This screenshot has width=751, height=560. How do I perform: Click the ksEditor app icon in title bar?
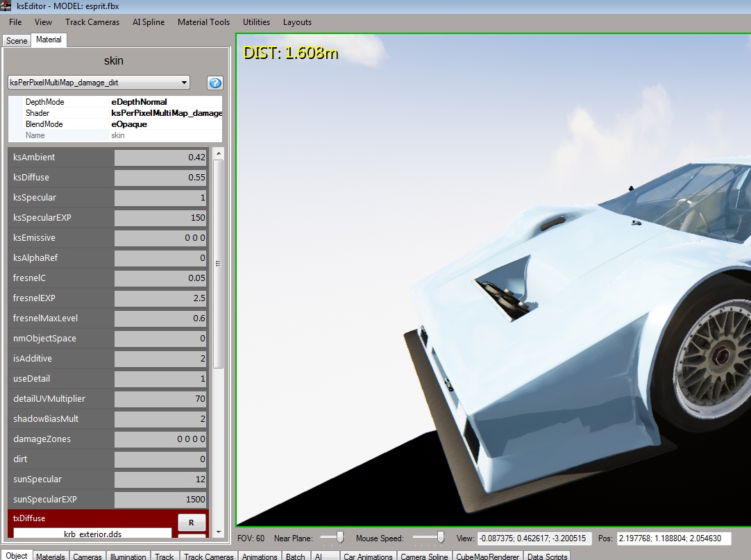point(6,6)
